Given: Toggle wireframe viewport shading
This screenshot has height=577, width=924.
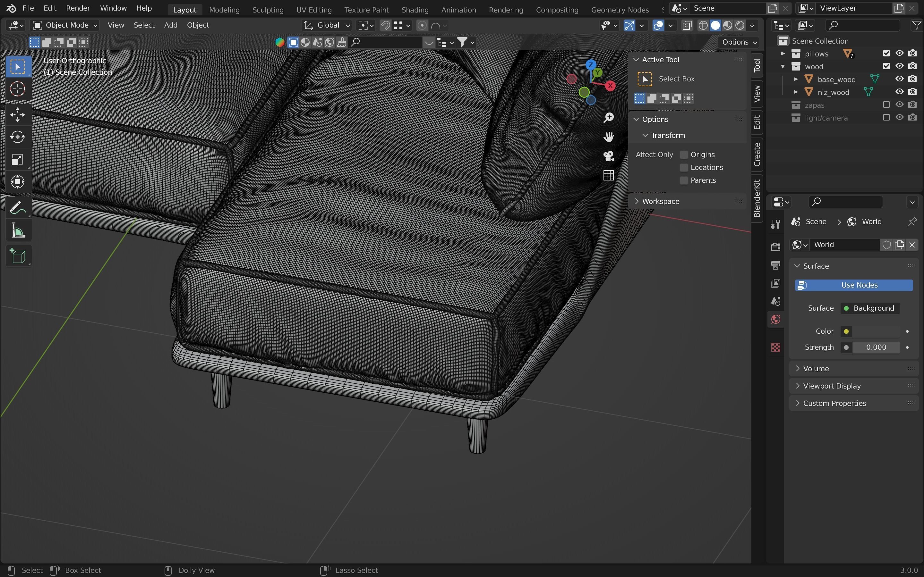Looking at the screenshot, I should tap(703, 25).
